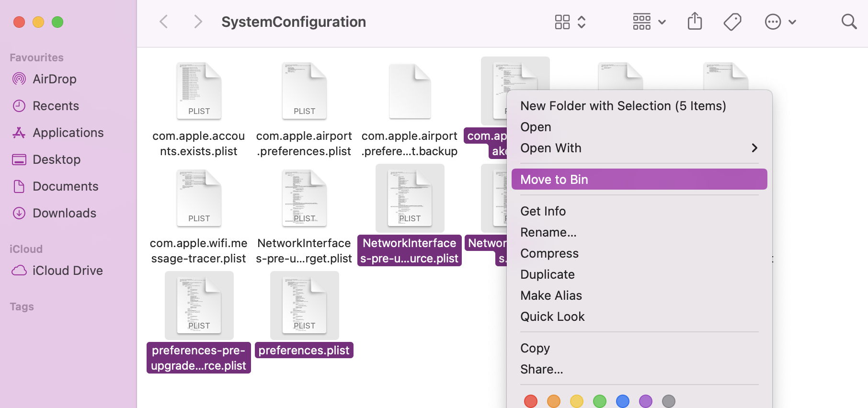Open Applications in sidebar
This screenshot has height=408, width=868.
(x=58, y=133)
